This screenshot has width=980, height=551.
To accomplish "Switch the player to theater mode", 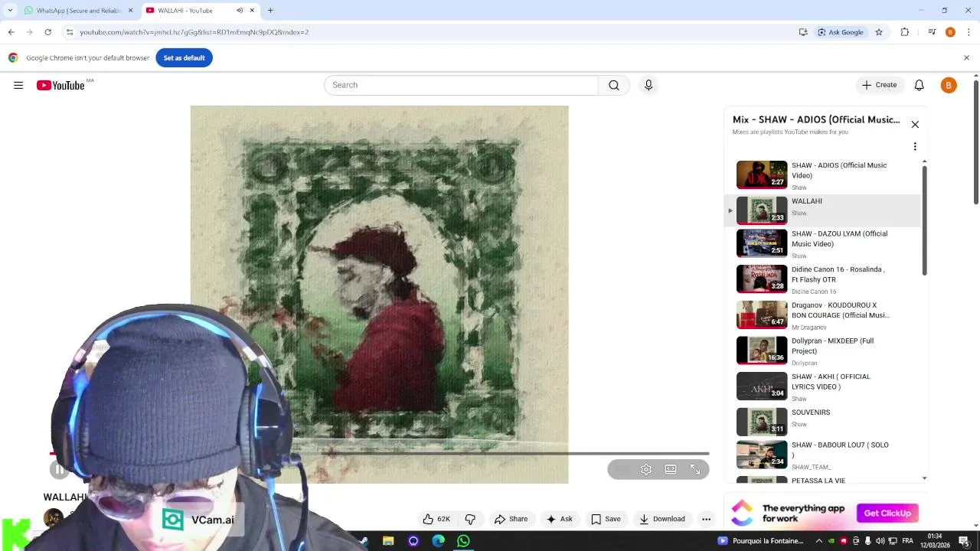I will coord(671,469).
